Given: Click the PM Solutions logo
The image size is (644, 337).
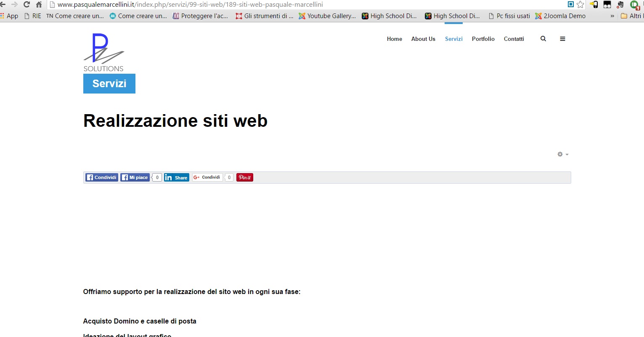Looking at the screenshot, I should click(104, 53).
